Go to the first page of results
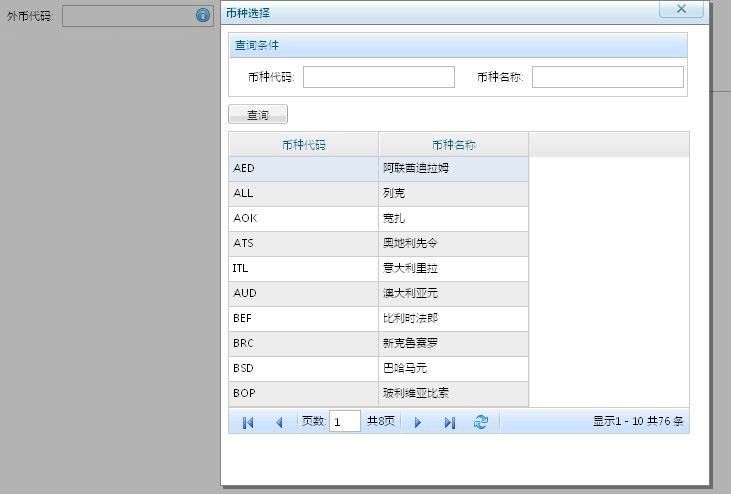The image size is (731, 494). (248, 423)
